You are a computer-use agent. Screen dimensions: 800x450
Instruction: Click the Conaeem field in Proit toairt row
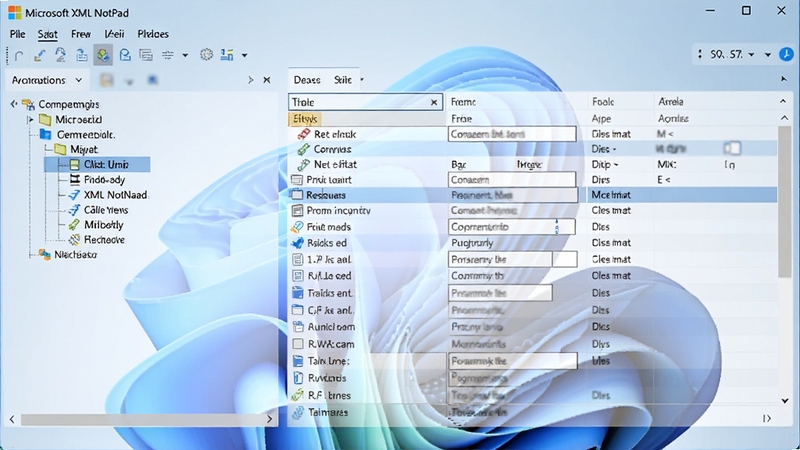pos(512,180)
